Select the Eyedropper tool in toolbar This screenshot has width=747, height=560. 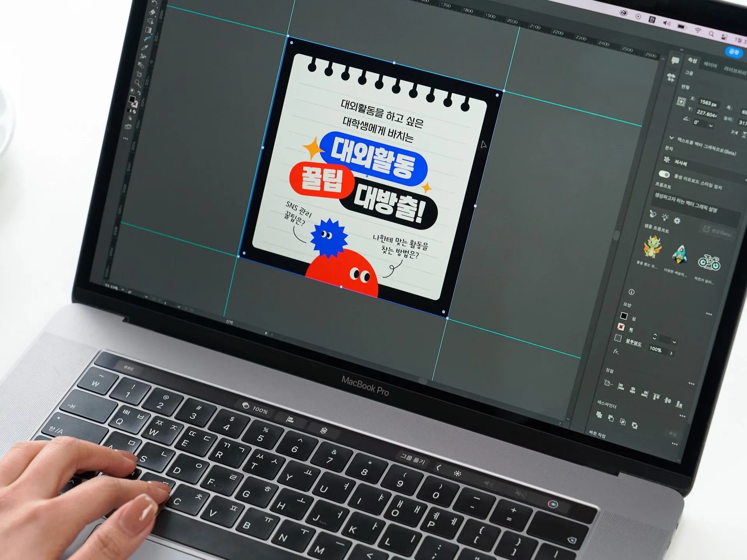pyautogui.click(x=144, y=47)
